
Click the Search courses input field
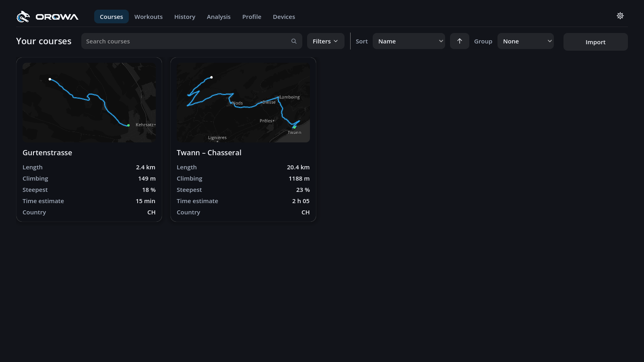pyautogui.click(x=192, y=41)
